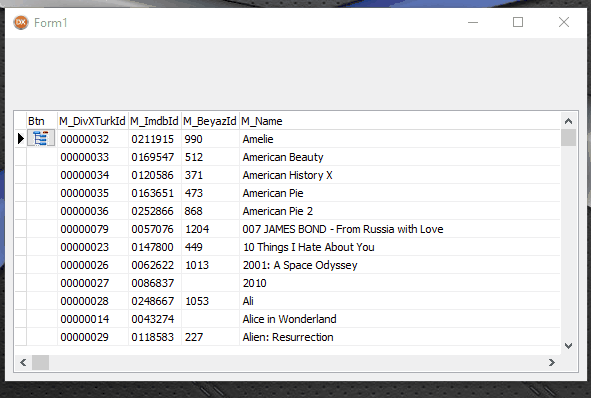591x398 pixels.
Task: Click the ImdbId cell 0057076
Action: (x=155, y=229)
